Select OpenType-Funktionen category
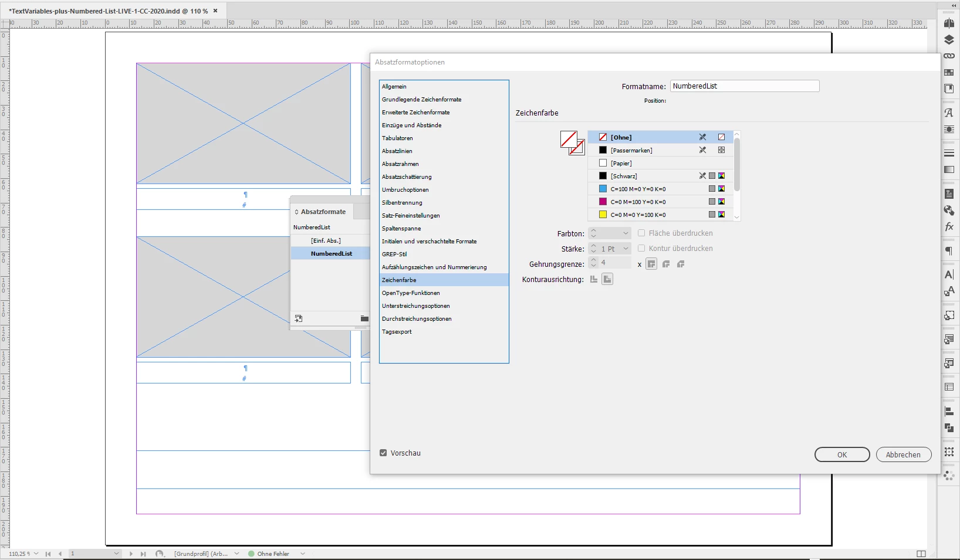The height and width of the screenshot is (560, 960). pos(444,293)
